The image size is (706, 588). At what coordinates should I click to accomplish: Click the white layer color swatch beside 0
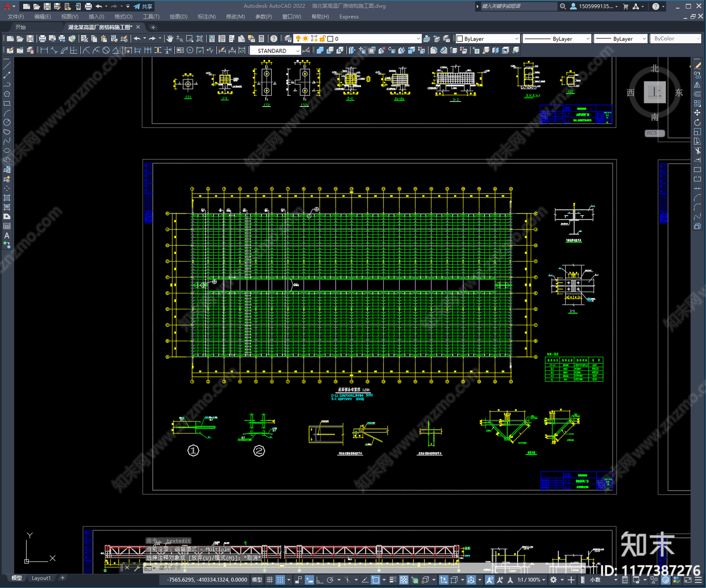tap(330, 39)
